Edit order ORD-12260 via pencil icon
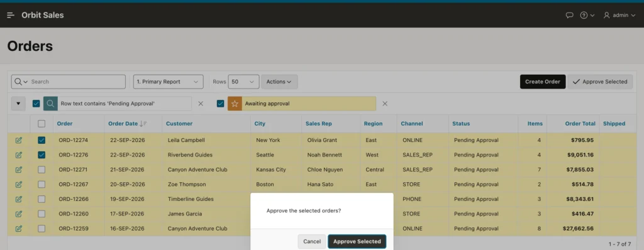Screen dimensions: 644x250 coord(18,214)
